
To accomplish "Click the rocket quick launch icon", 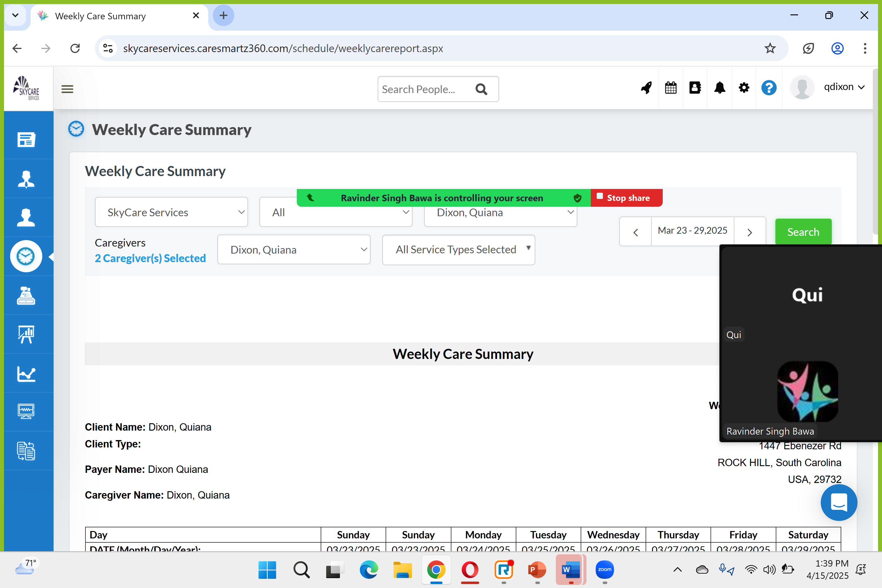I will click(x=646, y=88).
